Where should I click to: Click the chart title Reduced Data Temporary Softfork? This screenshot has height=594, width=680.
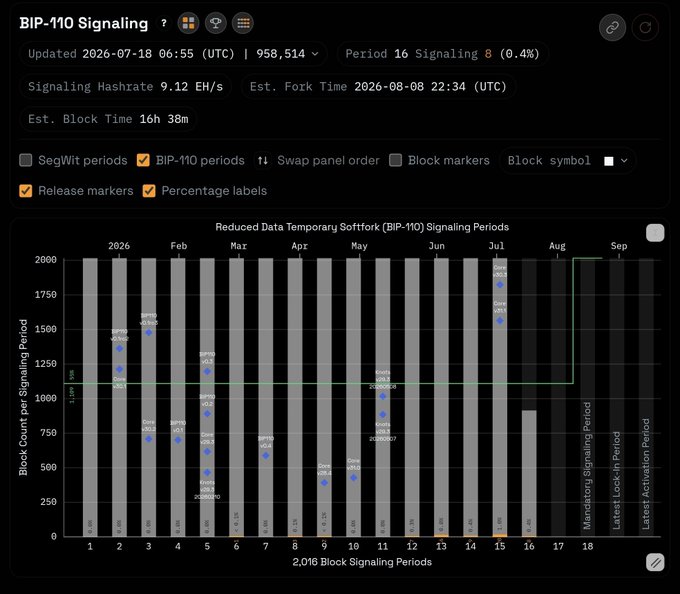[x=362, y=227]
